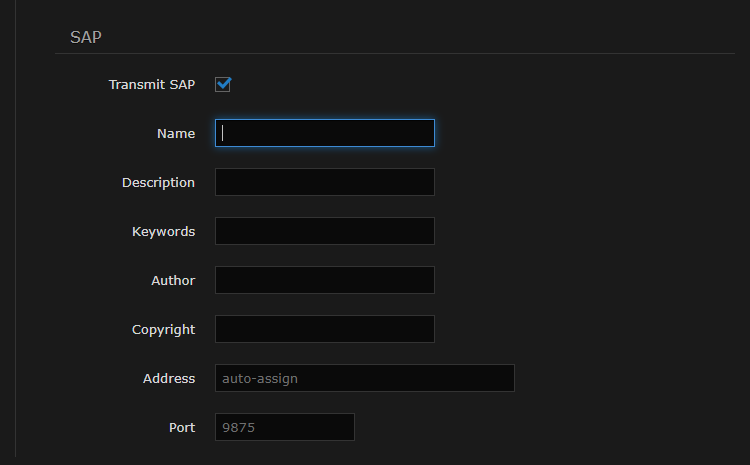
Task: Select the Keywords text field
Action: pyautogui.click(x=324, y=231)
